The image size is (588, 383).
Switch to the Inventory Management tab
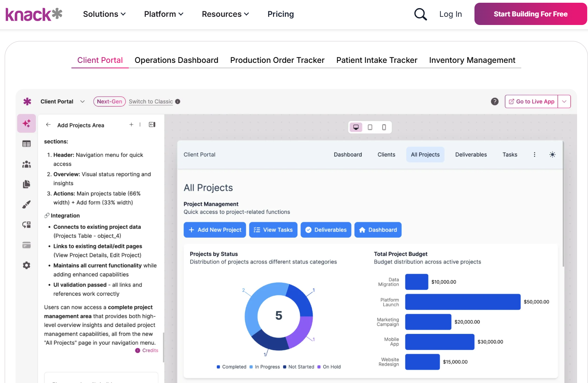472,60
